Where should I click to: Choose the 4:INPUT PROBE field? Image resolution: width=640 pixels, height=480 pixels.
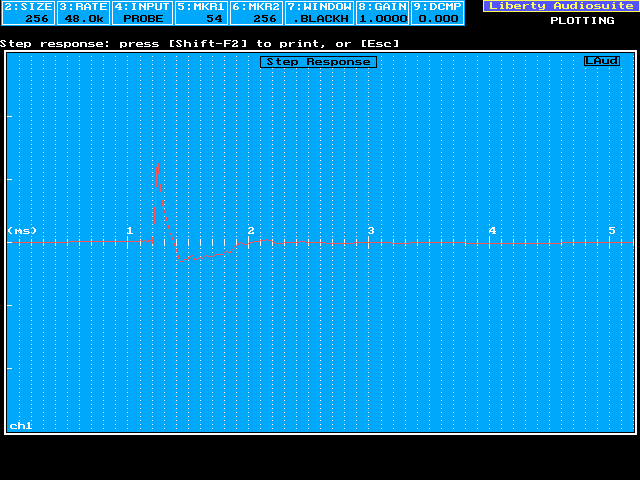click(142, 12)
